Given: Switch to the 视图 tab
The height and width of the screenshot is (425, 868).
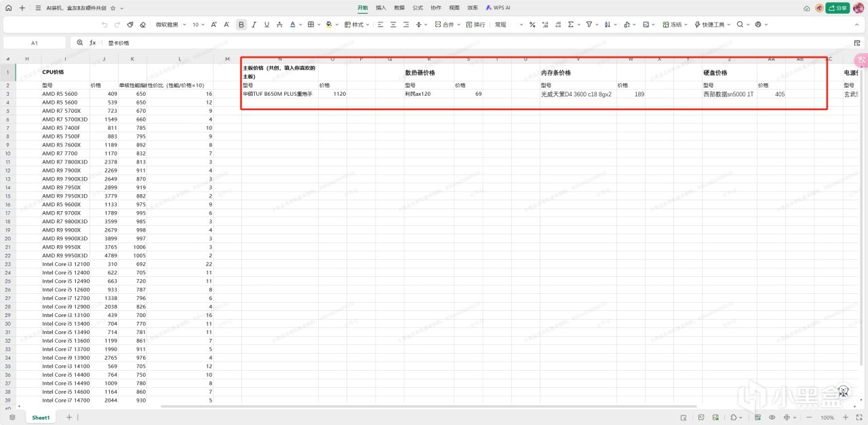Looking at the screenshot, I should [454, 8].
